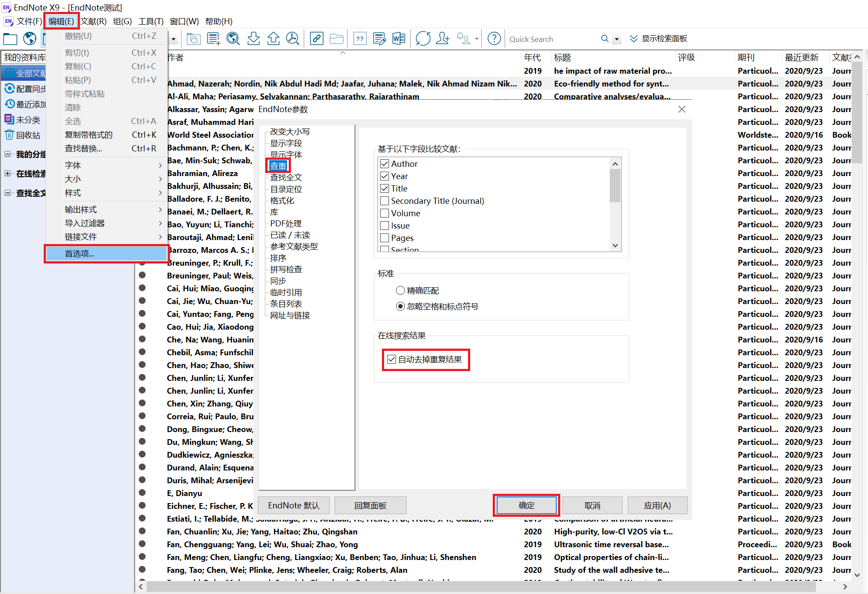Click the online search mode globe icon
Screen dimensions: 868x594
point(30,39)
